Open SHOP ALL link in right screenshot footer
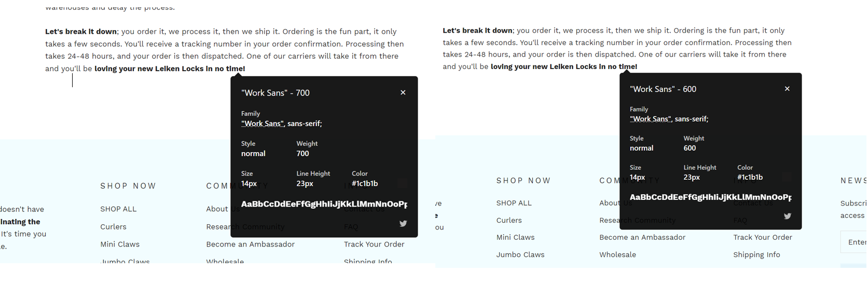Image resolution: width=868 pixels, height=285 pixels. coord(514,203)
